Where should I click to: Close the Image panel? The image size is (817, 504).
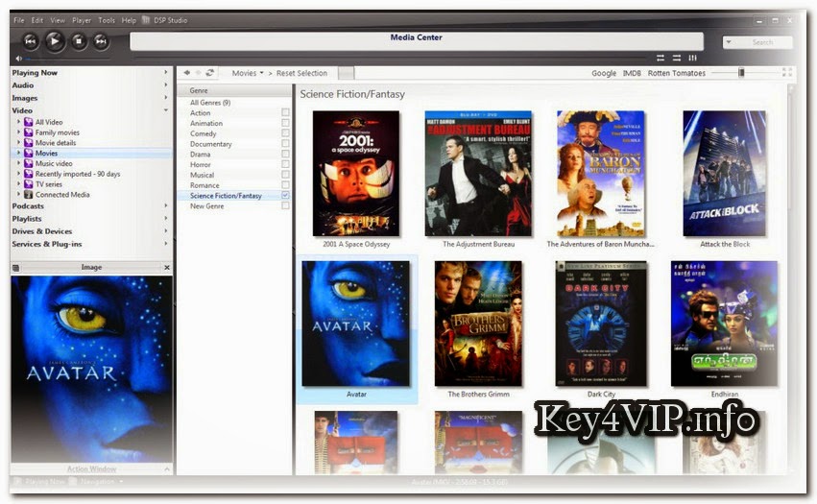click(x=167, y=268)
